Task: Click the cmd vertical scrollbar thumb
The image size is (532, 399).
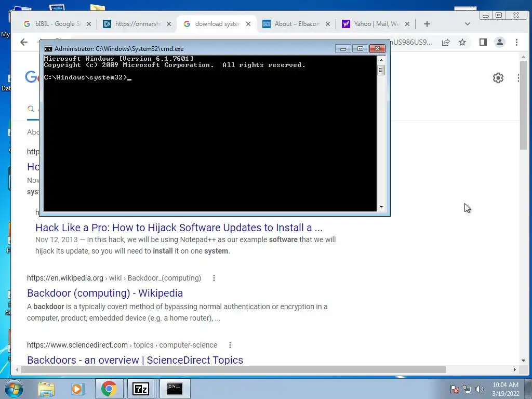Action: [381, 70]
